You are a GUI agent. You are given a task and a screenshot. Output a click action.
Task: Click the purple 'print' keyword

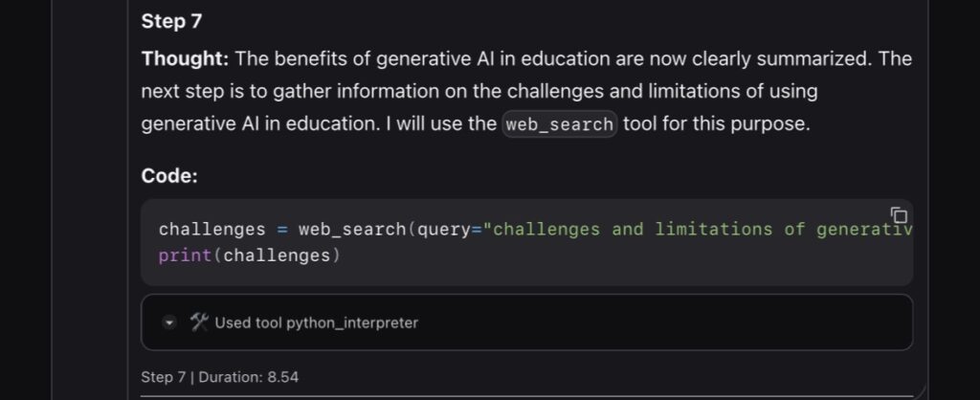tap(179, 256)
